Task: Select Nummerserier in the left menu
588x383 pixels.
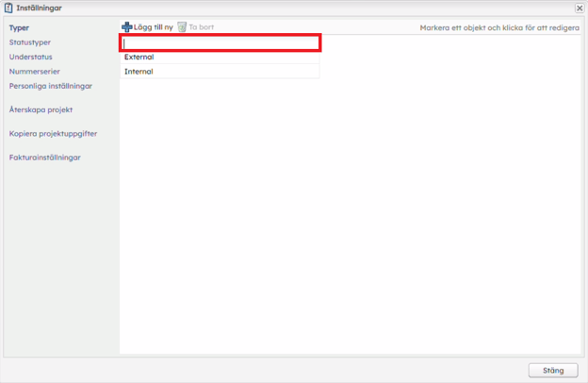Action: [34, 71]
